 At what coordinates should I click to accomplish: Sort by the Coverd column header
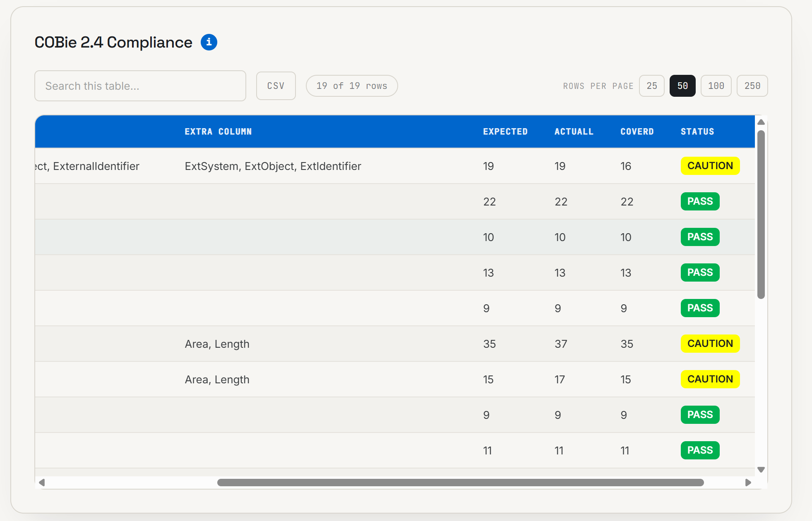637,131
